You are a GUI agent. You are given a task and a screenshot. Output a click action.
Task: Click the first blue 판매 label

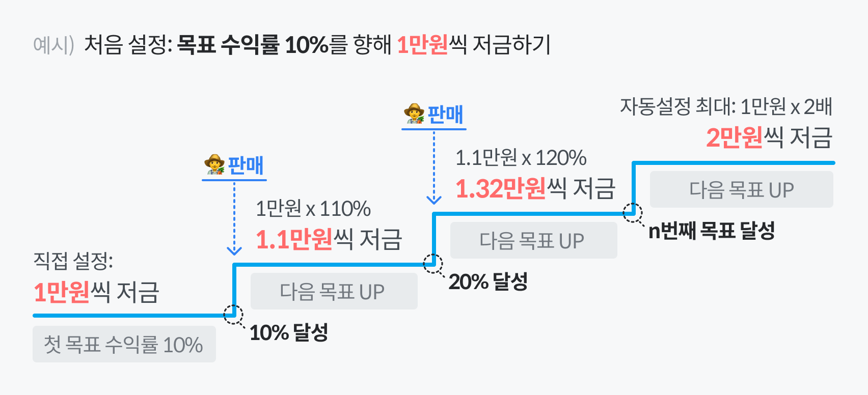[x=246, y=165]
